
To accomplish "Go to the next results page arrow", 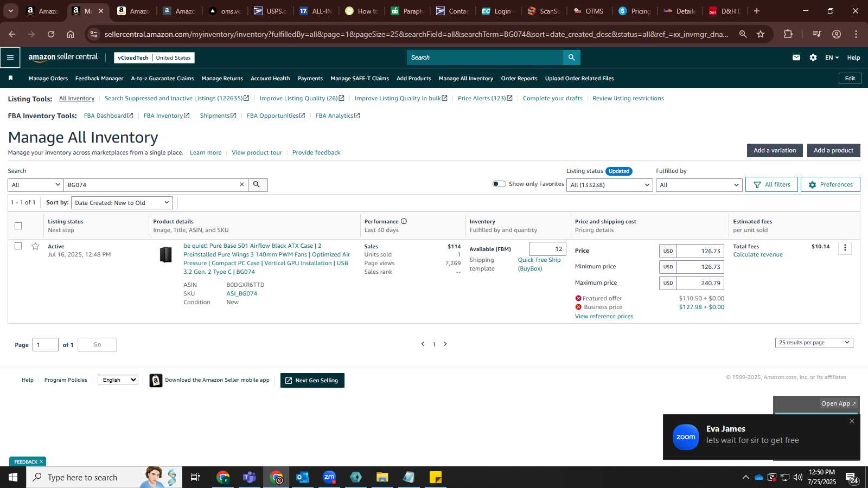I will pos(445,344).
